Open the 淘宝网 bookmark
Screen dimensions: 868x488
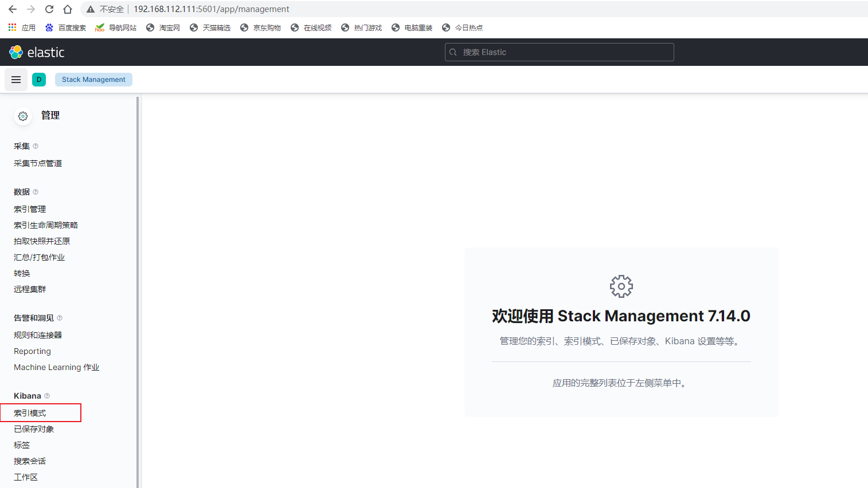pyautogui.click(x=163, y=27)
